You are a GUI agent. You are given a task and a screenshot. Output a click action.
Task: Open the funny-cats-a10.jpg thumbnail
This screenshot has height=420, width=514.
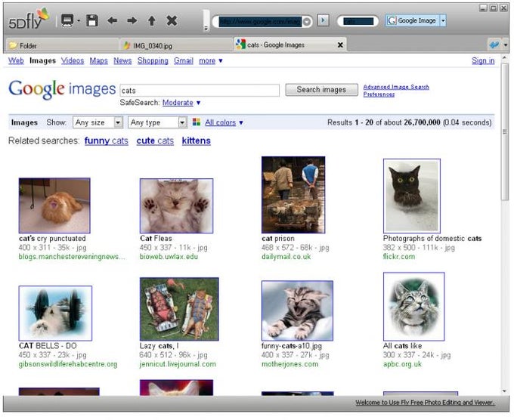click(297, 310)
